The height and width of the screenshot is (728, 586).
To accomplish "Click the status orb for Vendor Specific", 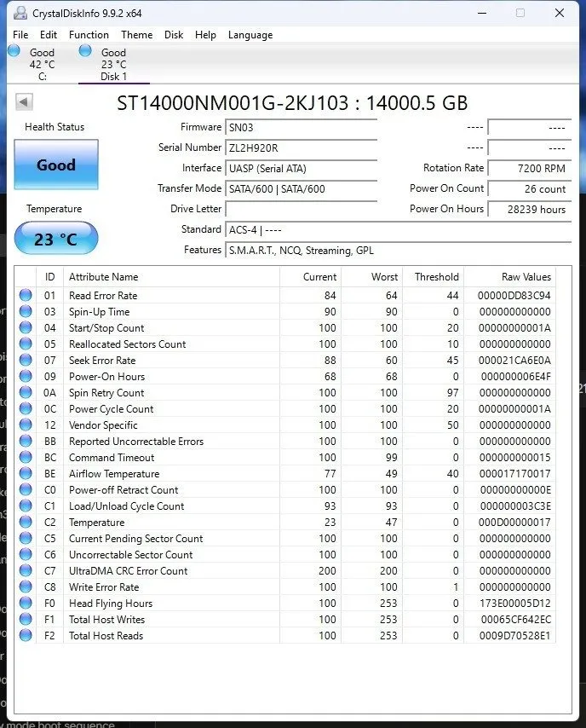I will pos(26,425).
